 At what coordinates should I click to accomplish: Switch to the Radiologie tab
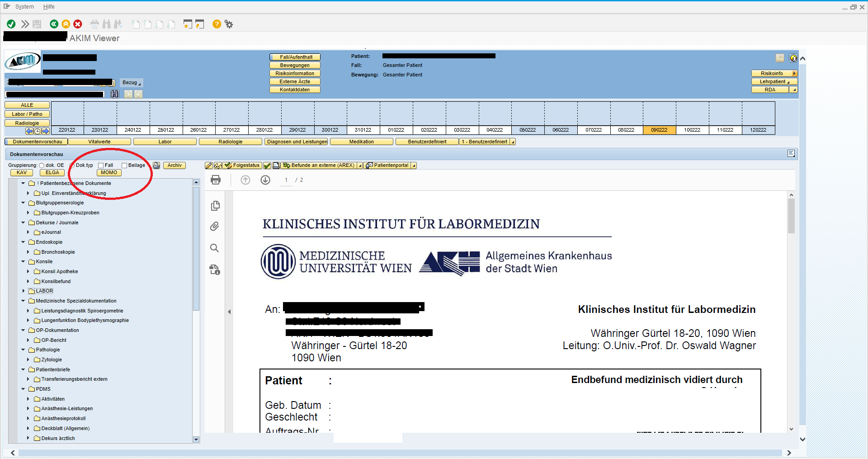(x=231, y=142)
